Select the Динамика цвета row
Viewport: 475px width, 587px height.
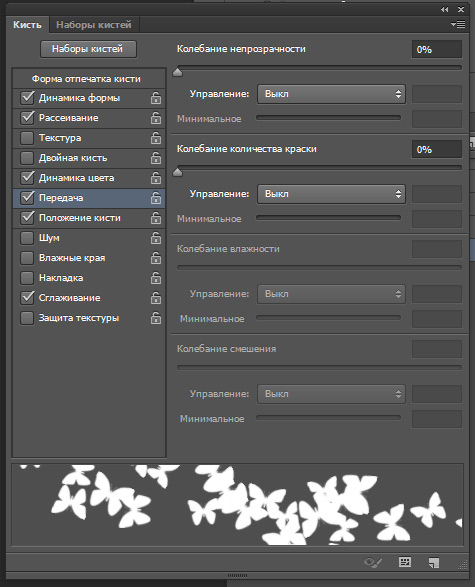pos(89,178)
